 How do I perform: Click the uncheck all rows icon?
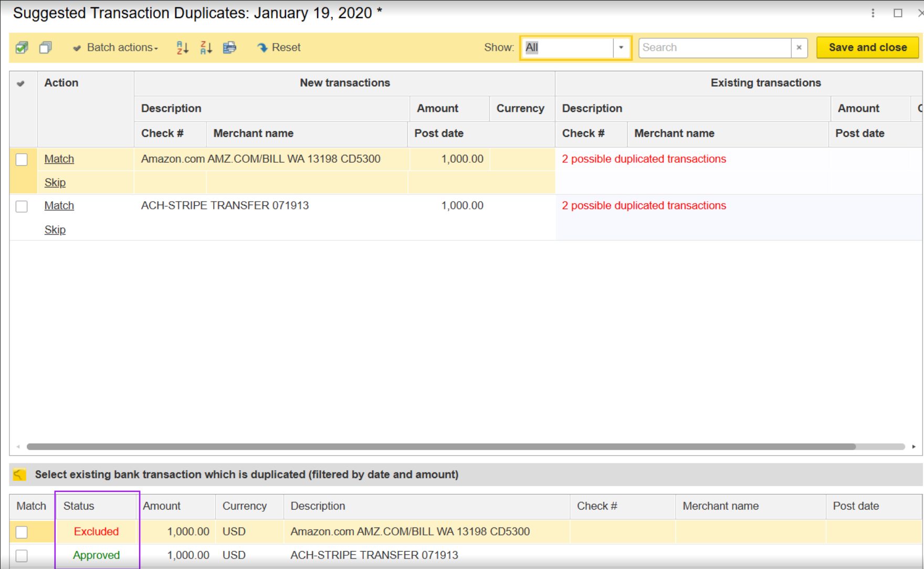pos(46,48)
